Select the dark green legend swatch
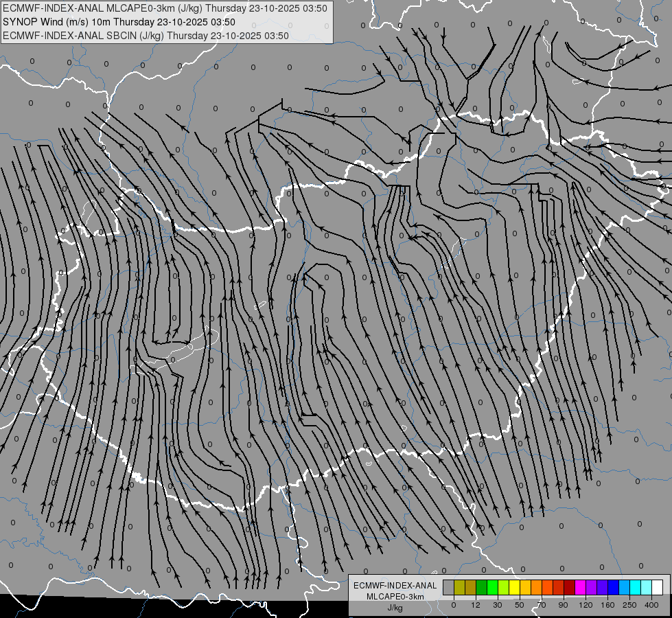Image resolution: width=672 pixels, height=618 pixels. pos(481,587)
